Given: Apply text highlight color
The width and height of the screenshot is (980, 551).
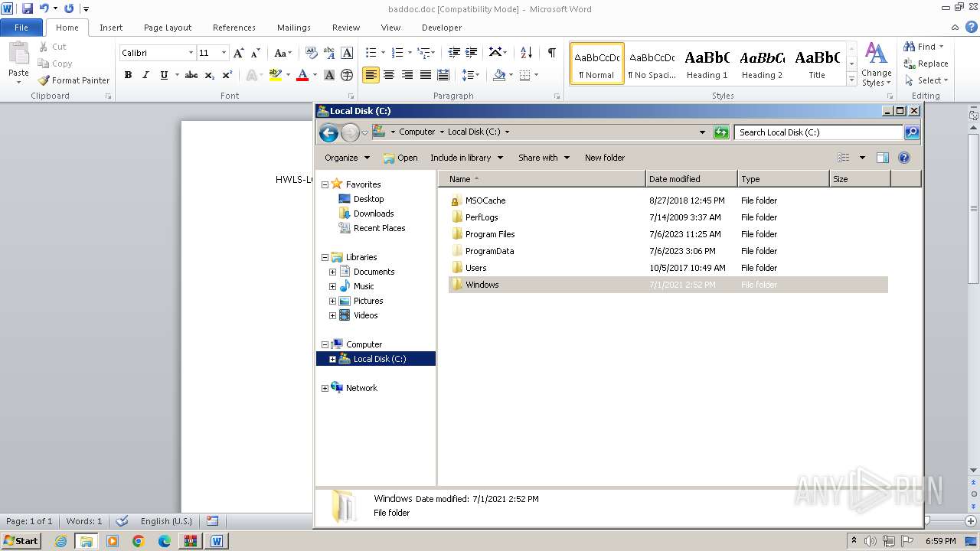Looking at the screenshot, I should coord(276,75).
